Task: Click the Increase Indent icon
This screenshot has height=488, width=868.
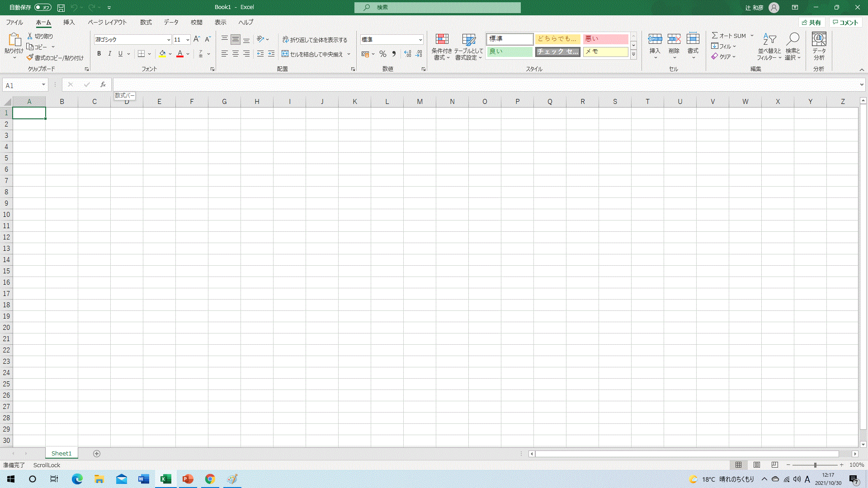Action: click(271, 54)
